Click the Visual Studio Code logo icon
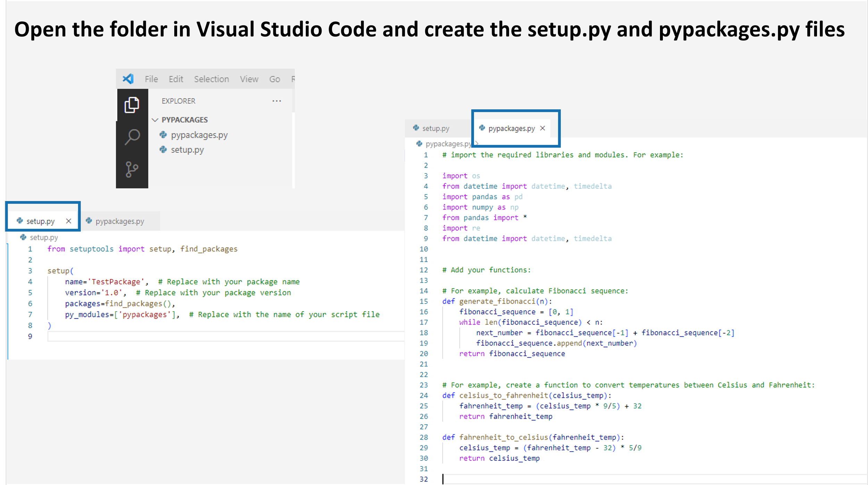 pyautogui.click(x=128, y=78)
